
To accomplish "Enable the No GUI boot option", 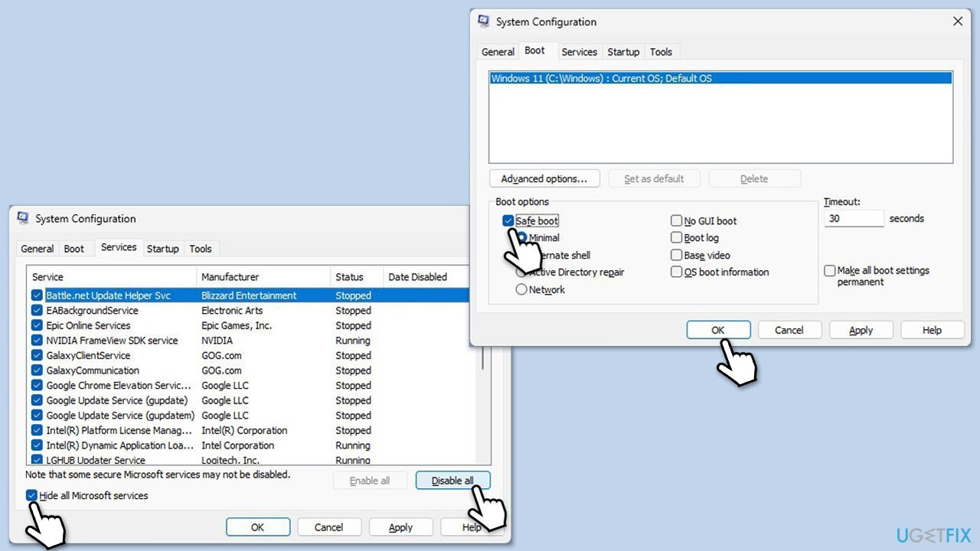I will 677,220.
